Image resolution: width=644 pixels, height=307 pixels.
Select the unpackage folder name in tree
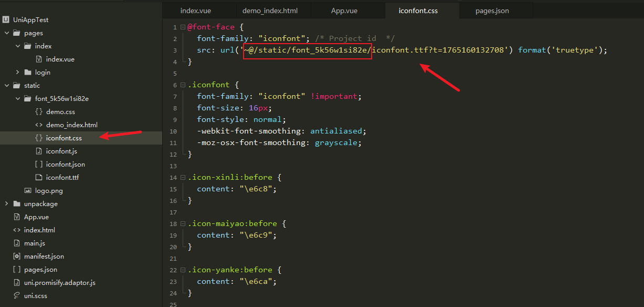[x=41, y=203]
